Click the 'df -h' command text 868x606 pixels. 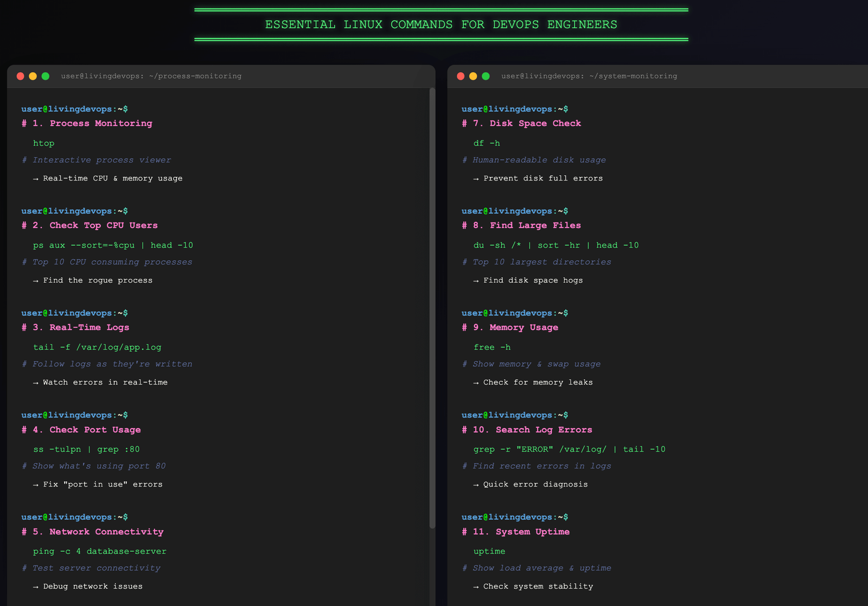[x=487, y=143]
